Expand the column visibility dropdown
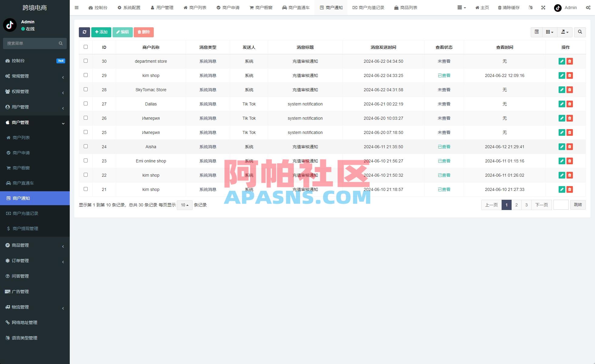Viewport: 595px width, 364px height. (x=550, y=32)
